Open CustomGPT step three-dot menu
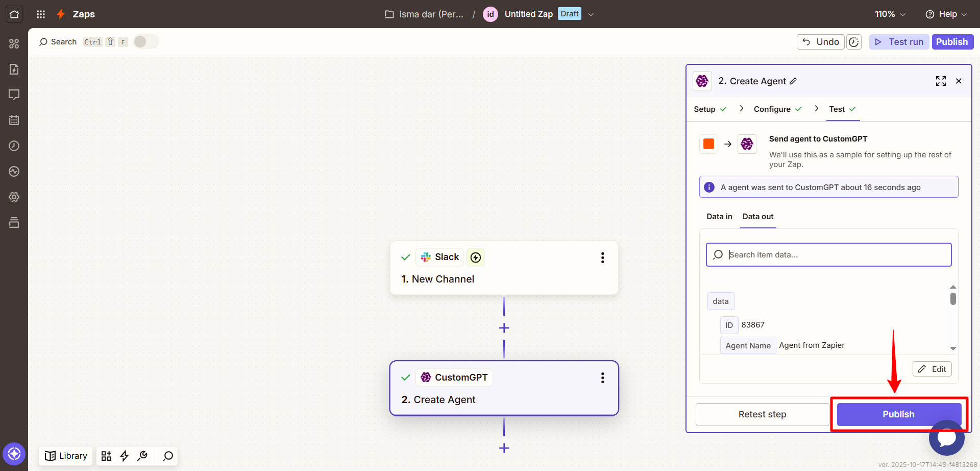Screen dimensions: 980x471 click(x=602, y=378)
